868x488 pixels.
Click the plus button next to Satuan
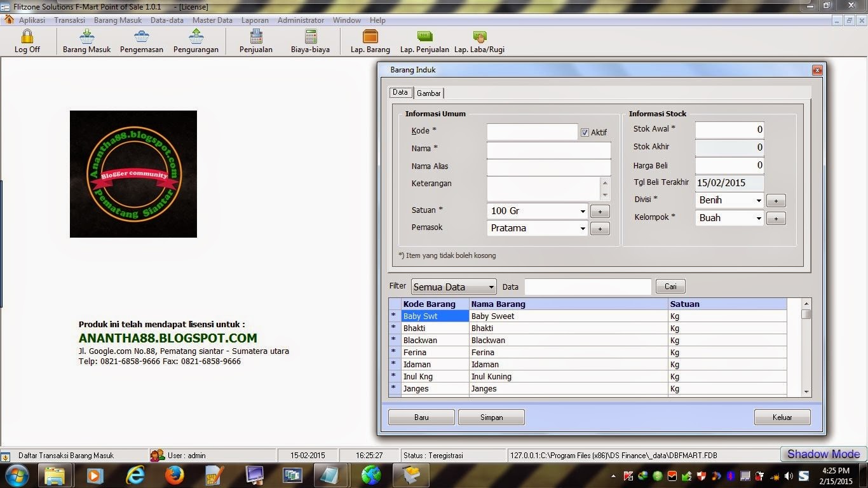(x=600, y=212)
